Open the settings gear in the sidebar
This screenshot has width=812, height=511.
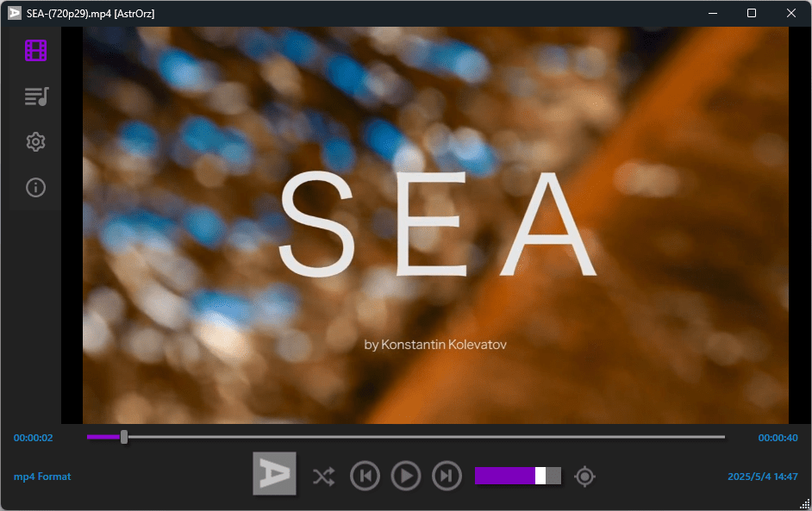[x=35, y=141]
